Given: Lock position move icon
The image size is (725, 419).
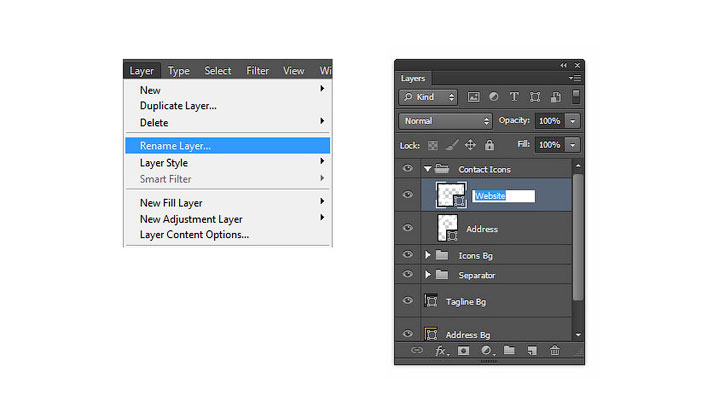Looking at the screenshot, I should tap(470, 145).
